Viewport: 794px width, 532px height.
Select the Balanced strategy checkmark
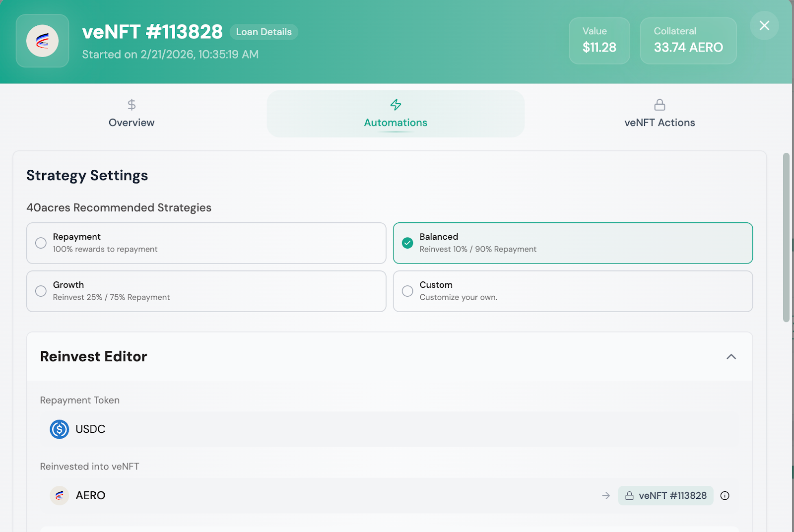coord(407,243)
